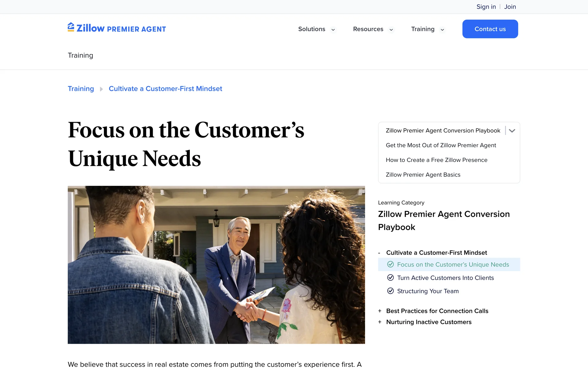
Task: Open the playbook selector dropdown chevron
Action: 512,131
